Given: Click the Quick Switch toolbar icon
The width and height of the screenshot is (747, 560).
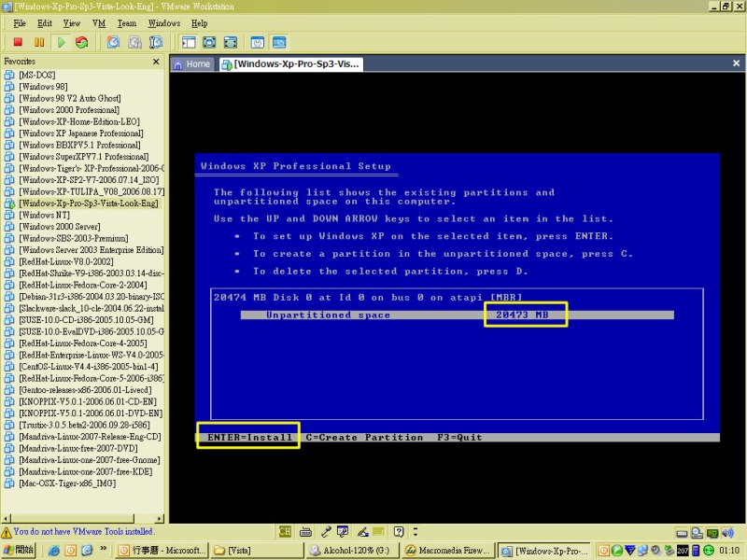Looking at the screenshot, I should point(231,42).
